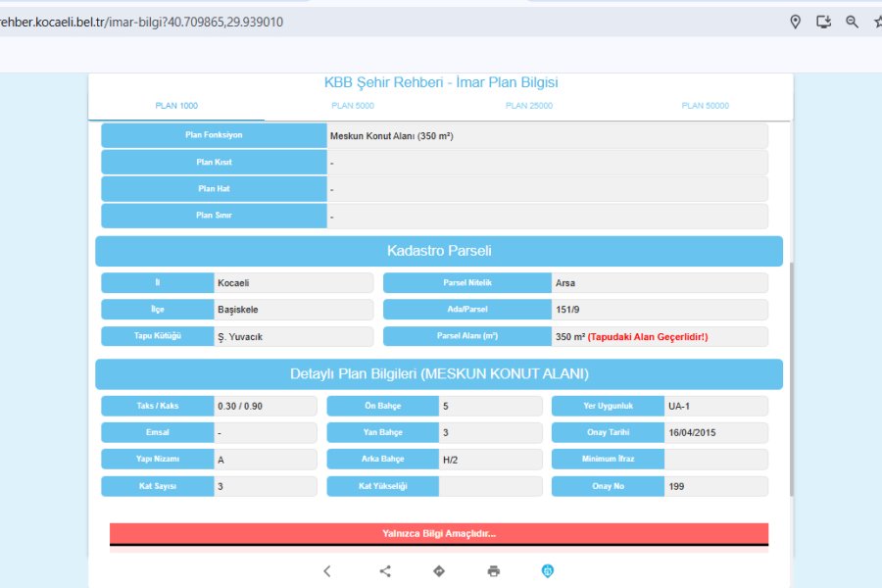Click the Detaylı Plan Bilgileri section header

click(439, 374)
